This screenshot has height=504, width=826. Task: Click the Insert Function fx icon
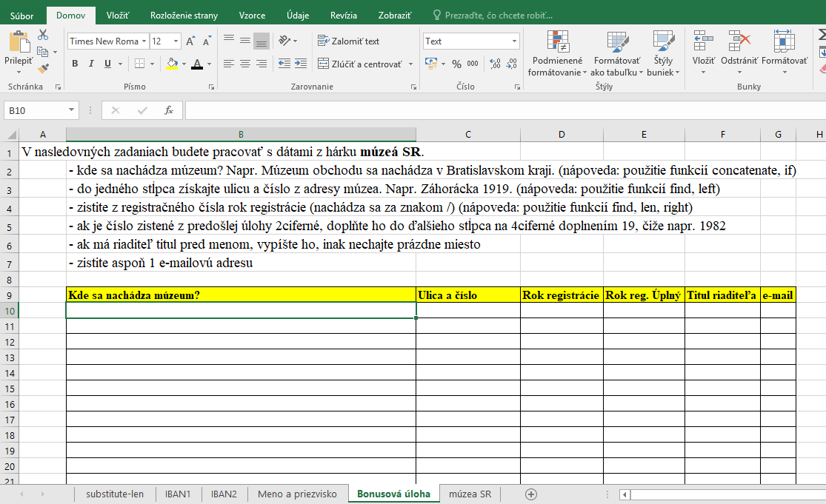(169, 110)
